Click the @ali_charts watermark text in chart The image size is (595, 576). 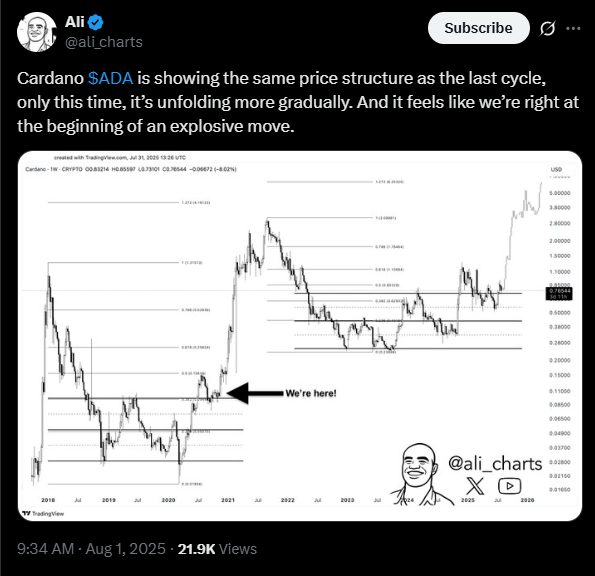click(495, 464)
